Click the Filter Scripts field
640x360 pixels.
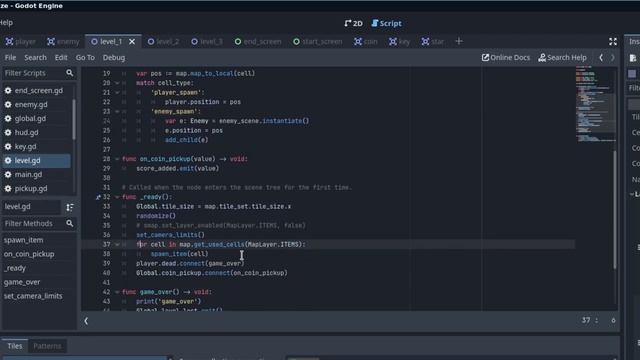[39, 73]
